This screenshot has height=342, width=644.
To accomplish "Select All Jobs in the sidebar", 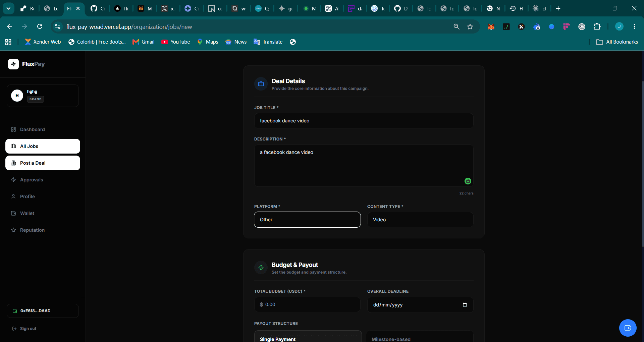I will click(43, 146).
